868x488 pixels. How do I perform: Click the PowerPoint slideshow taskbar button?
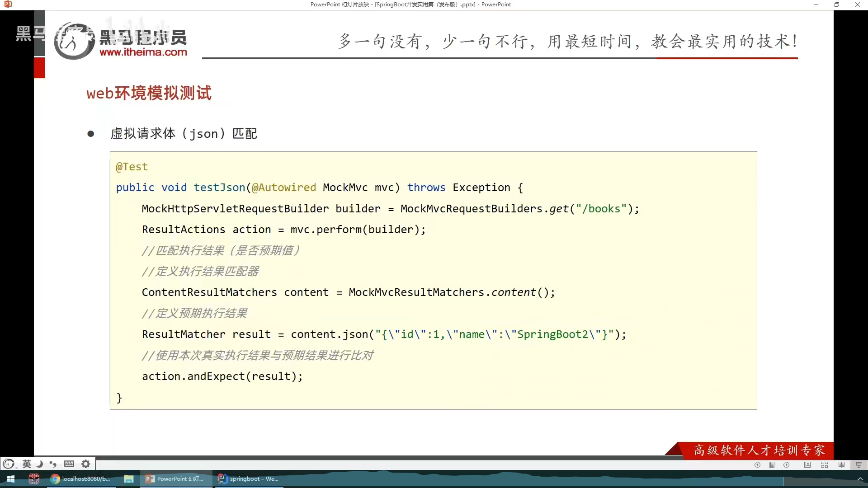click(x=175, y=479)
